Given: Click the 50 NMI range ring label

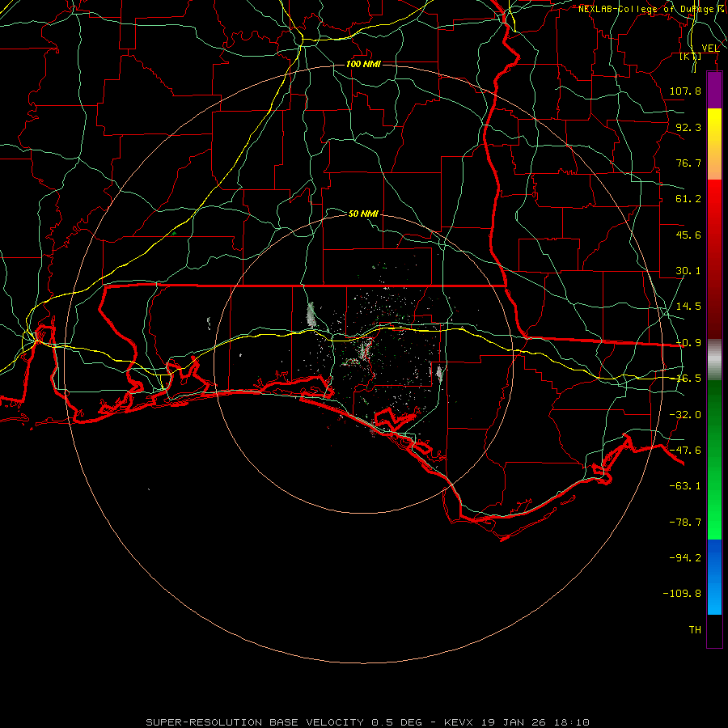Looking at the screenshot, I should coord(363,214).
